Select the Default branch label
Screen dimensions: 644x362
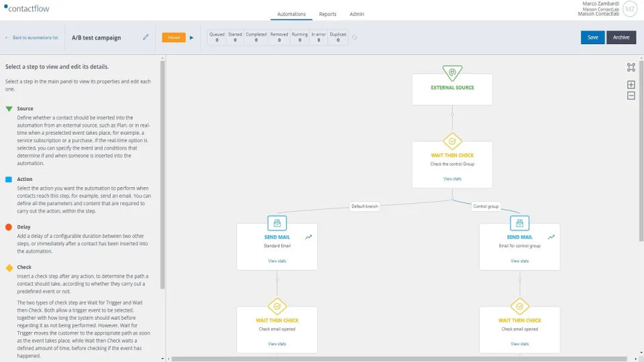(364, 206)
